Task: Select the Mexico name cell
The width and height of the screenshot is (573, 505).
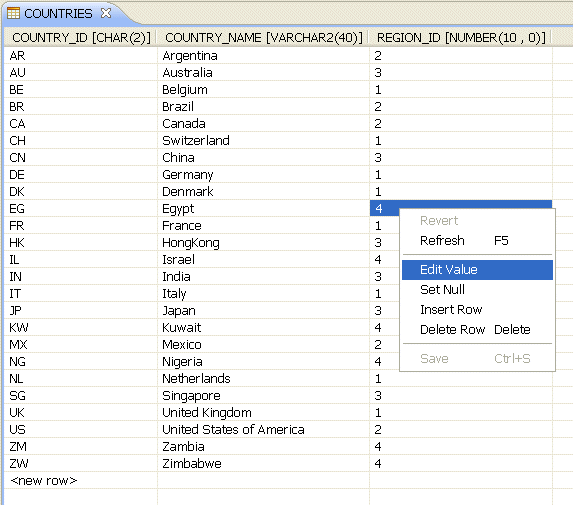Action: click(263, 345)
